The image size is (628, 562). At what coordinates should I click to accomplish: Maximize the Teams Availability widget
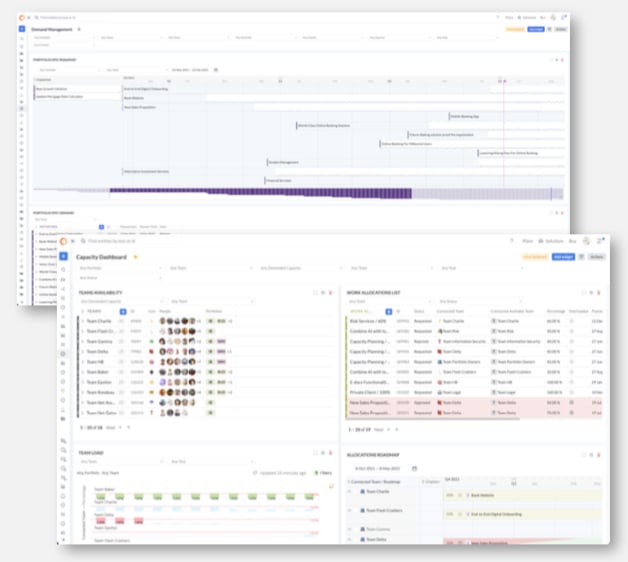(315, 293)
